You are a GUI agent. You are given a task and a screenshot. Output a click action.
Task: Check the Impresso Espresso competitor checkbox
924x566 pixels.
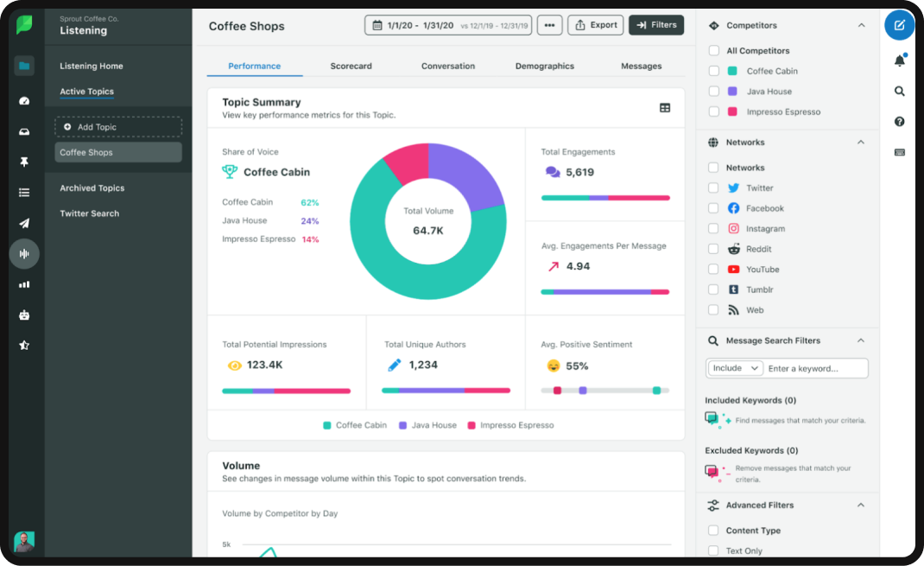click(x=713, y=111)
